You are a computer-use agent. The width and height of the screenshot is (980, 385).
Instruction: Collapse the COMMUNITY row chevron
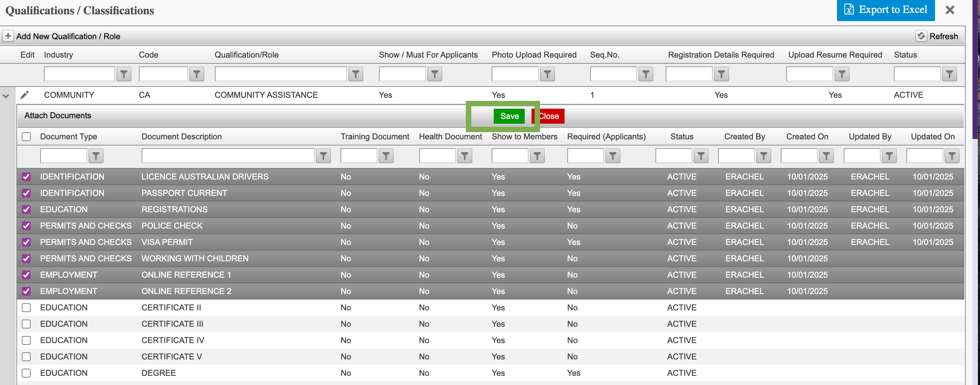pyautogui.click(x=6, y=96)
